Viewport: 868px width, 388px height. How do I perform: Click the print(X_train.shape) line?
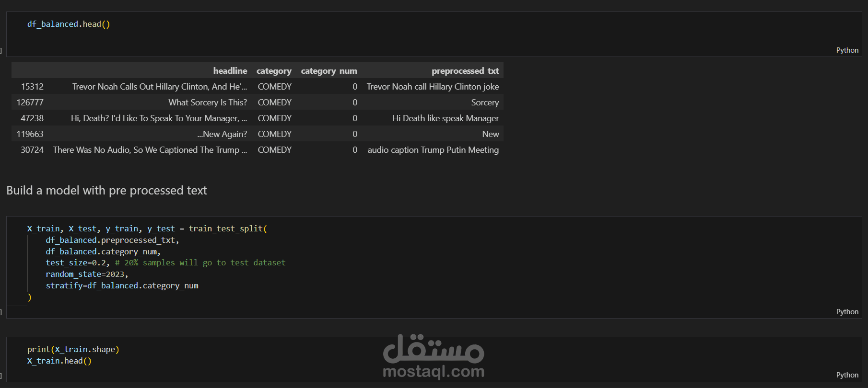pos(73,350)
